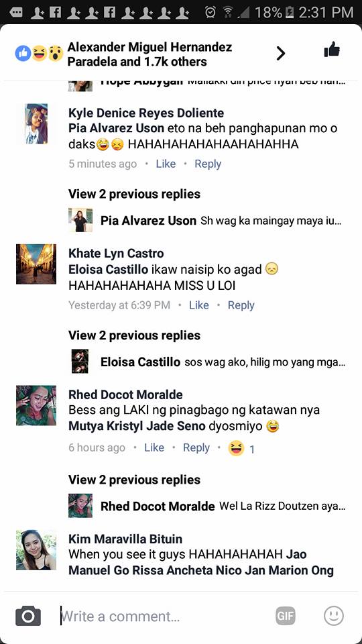Viewport: 362px width, 644px height.
Task: Tap the reaction emojis summary at top
Action: coord(39,54)
